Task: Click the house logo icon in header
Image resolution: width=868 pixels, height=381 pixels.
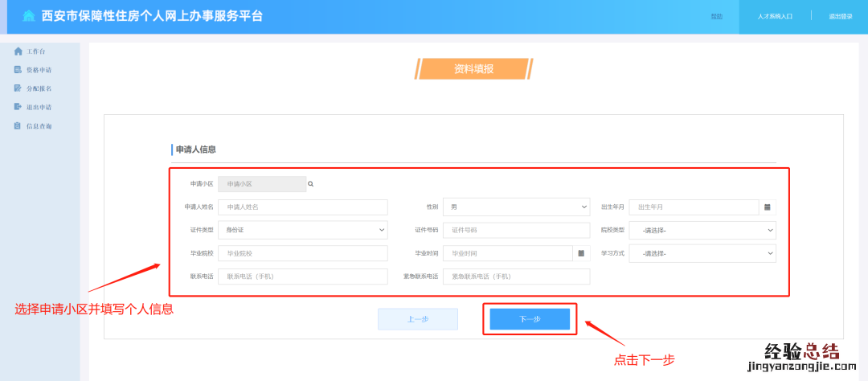Action: click(x=29, y=16)
